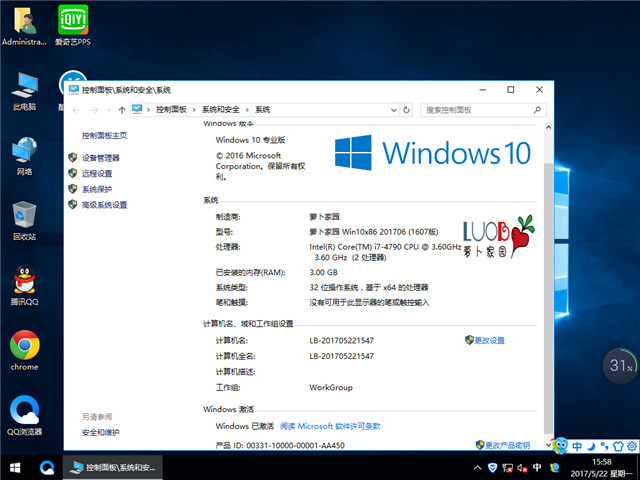Click the refresh button beside address bar

(x=408, y=109)
